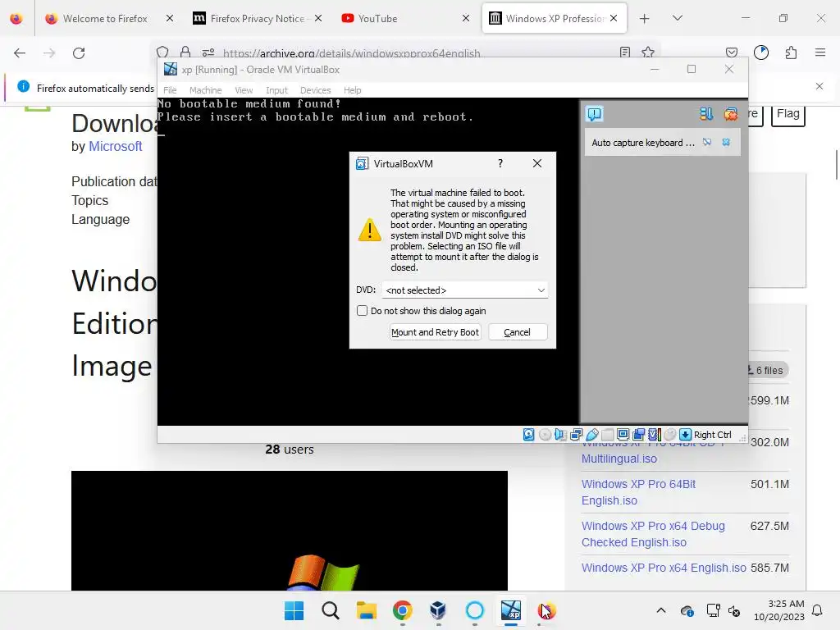Dismiss the Auto capture keyboard notification
Screen dimensions: 840x630
pyautogui.click(x=726, y=143)
